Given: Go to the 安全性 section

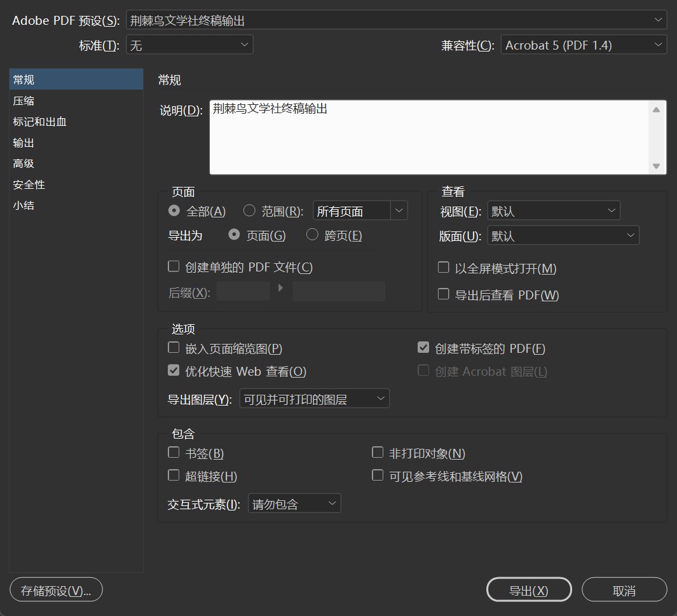Looking at the screenshot, I should coord(29,184).
